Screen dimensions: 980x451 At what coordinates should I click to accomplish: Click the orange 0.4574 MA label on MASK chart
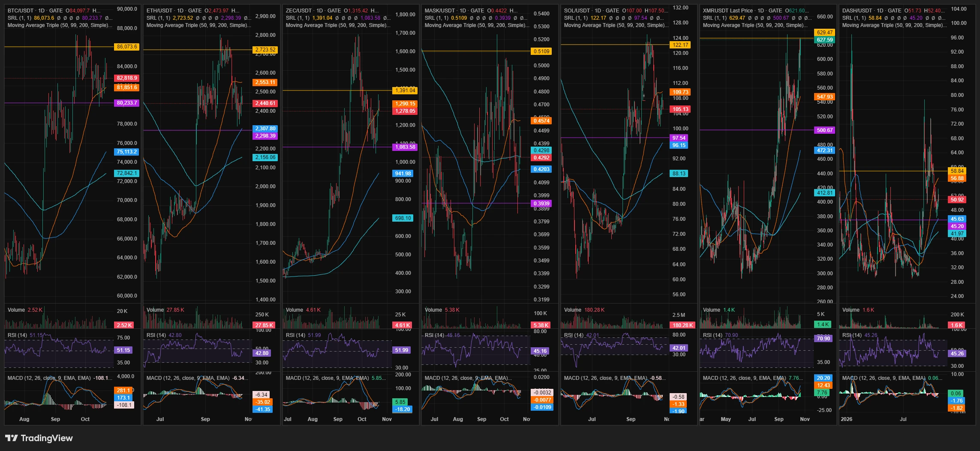tap(541, 121)
